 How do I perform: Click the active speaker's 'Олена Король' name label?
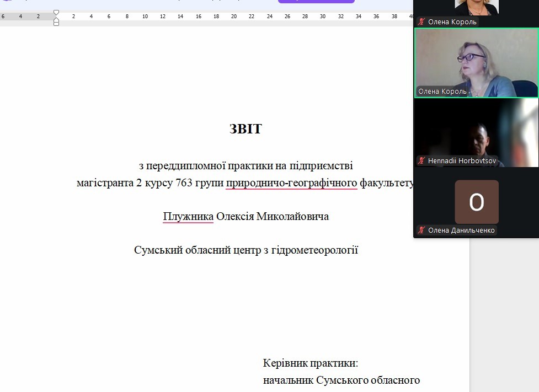[442, 92]
